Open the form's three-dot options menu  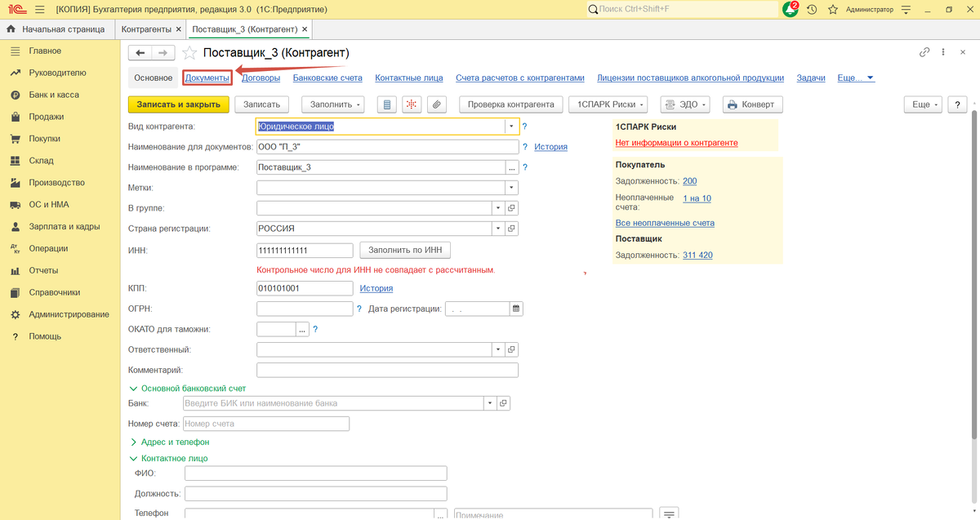point(943,52)
